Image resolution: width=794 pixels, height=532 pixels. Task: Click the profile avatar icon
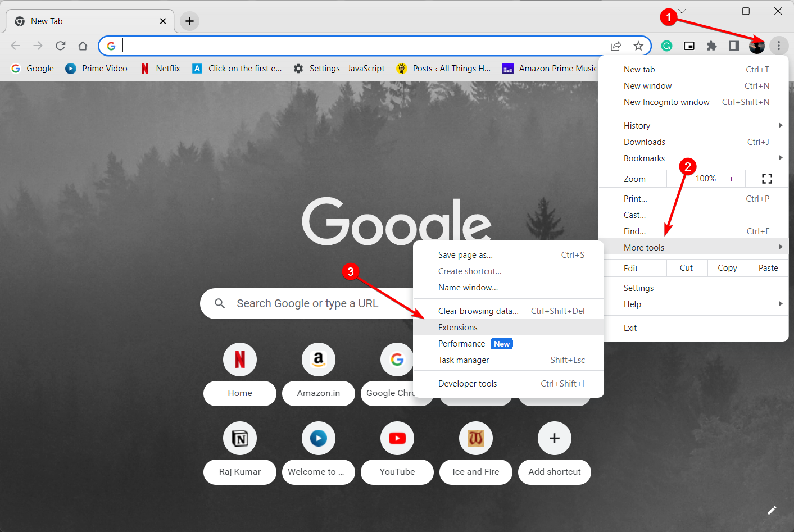pos(756,46)
